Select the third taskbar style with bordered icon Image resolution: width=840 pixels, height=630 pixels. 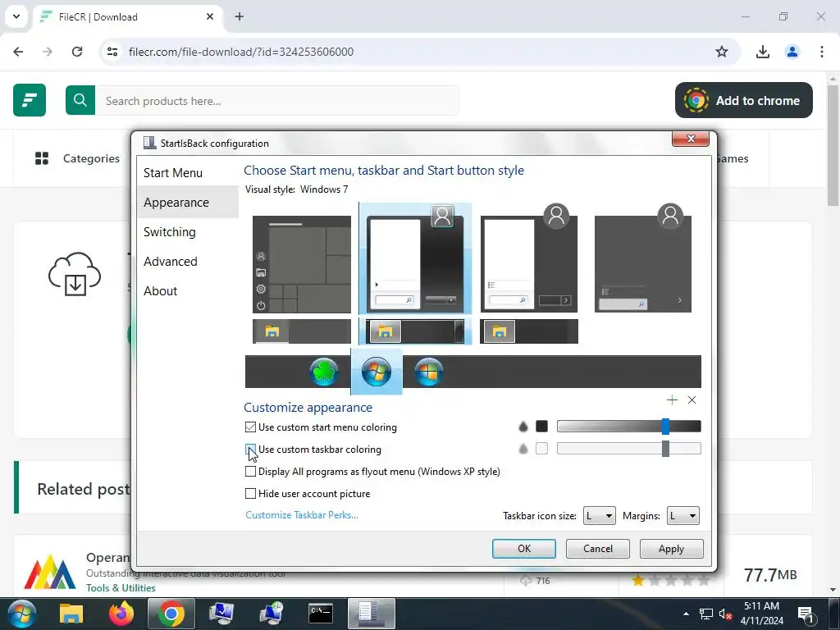click(529, 331)
